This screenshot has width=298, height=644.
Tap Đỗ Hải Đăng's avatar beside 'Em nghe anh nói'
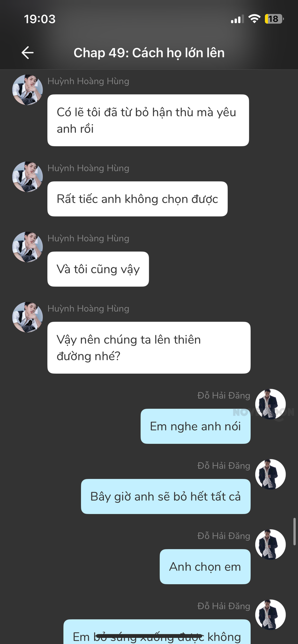pos(270,404)
